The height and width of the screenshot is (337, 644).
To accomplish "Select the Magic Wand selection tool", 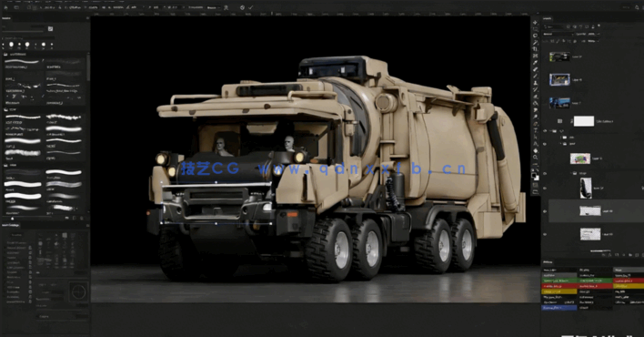I will 535,43.
